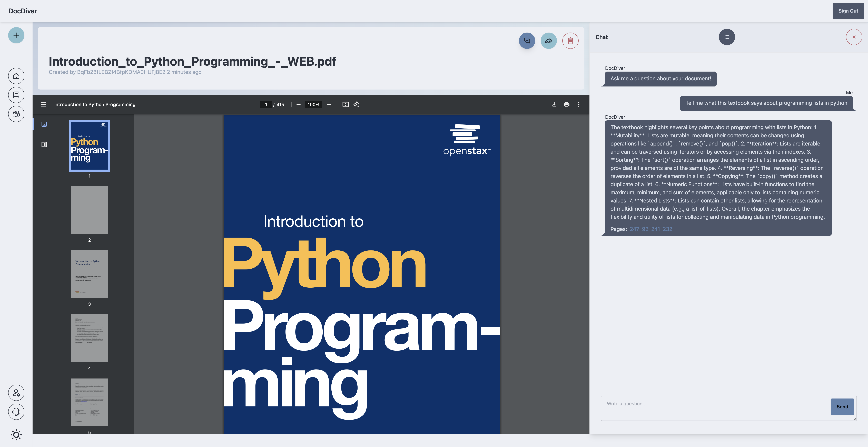868x447 pixels.
Task: Open the documents library icon
Action: [x=16, y=95]
